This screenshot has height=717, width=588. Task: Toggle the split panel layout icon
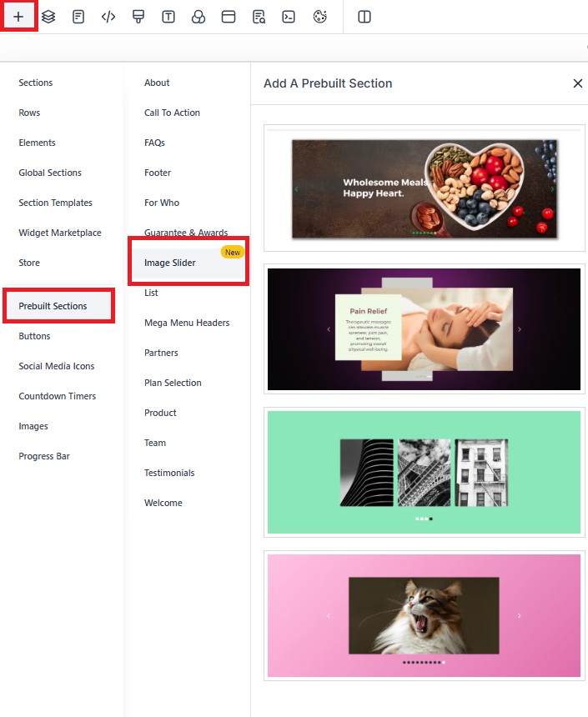click(x=364, y=17)
